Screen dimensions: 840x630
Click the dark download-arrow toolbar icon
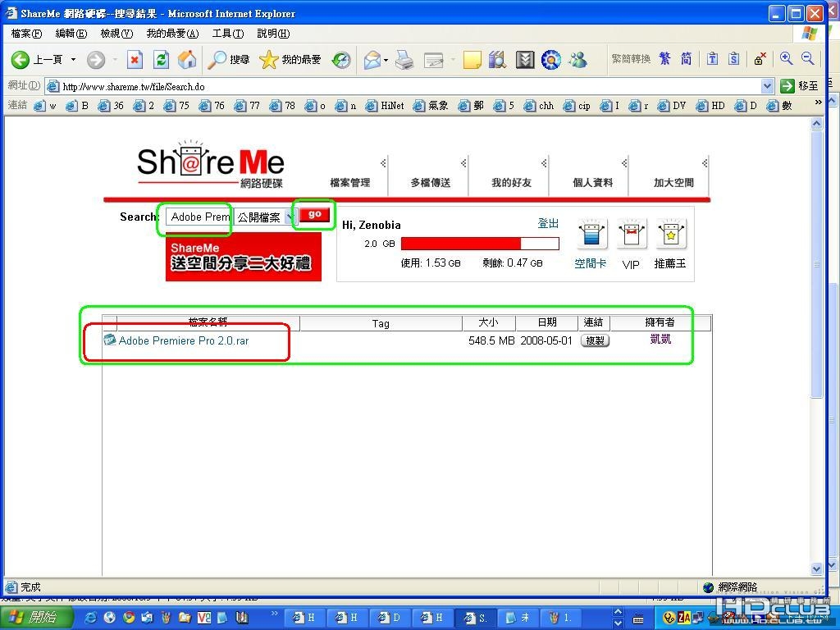(525, 59)
